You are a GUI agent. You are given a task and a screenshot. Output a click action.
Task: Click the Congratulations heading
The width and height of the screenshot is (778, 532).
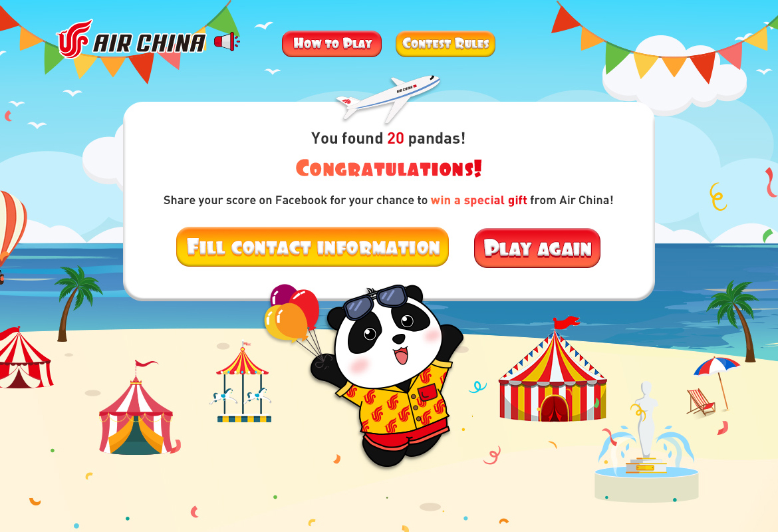388,168
